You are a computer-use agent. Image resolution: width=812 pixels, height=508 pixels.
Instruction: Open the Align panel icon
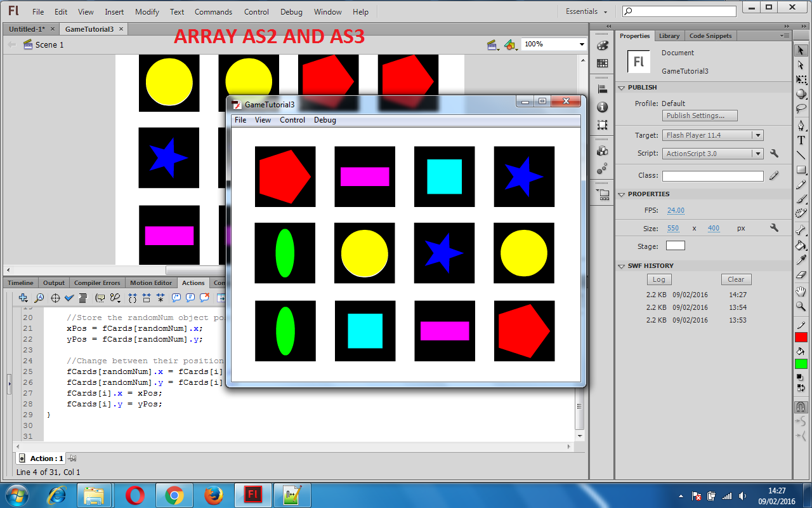603,90
